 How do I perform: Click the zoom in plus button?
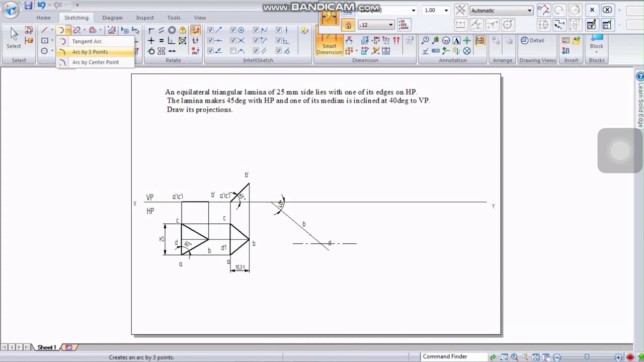coord(618,357)
